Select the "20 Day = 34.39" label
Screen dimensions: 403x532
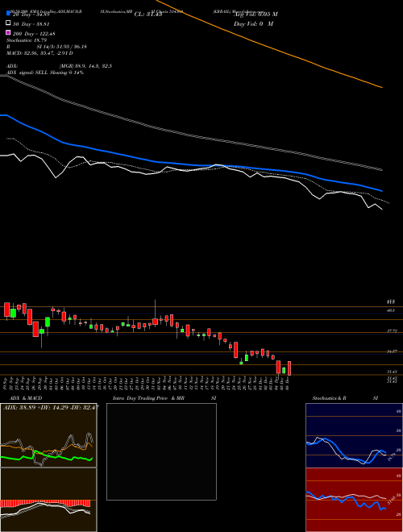pyautogui.click(x=31, y=15)
